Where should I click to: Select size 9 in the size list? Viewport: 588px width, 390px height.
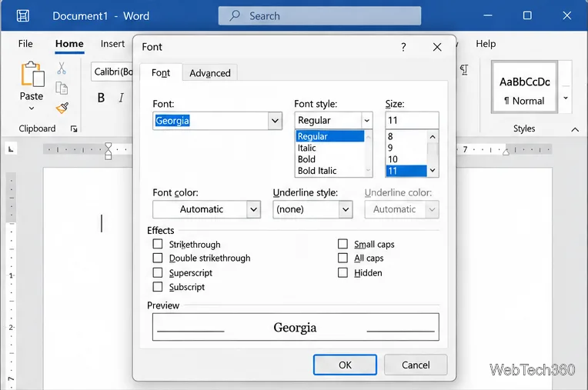click(406, 148)
